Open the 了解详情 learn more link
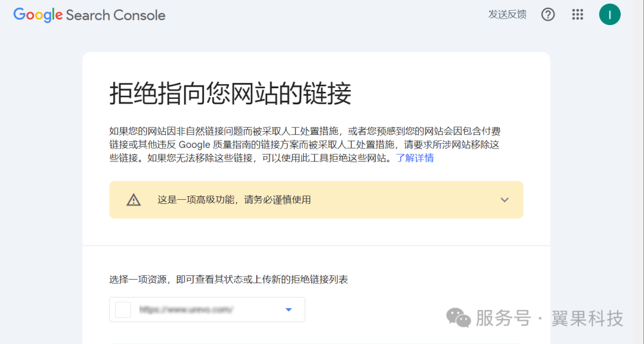 415,158
